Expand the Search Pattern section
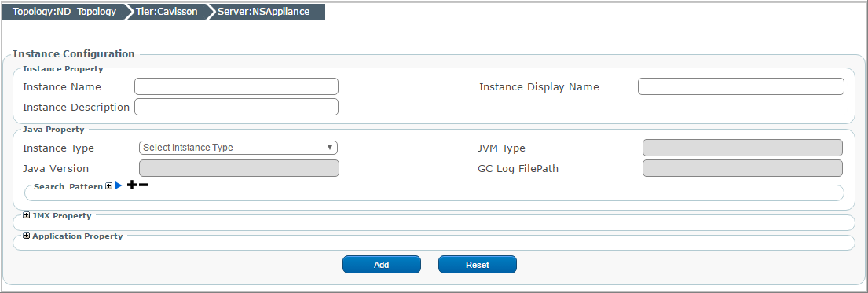 108,187
